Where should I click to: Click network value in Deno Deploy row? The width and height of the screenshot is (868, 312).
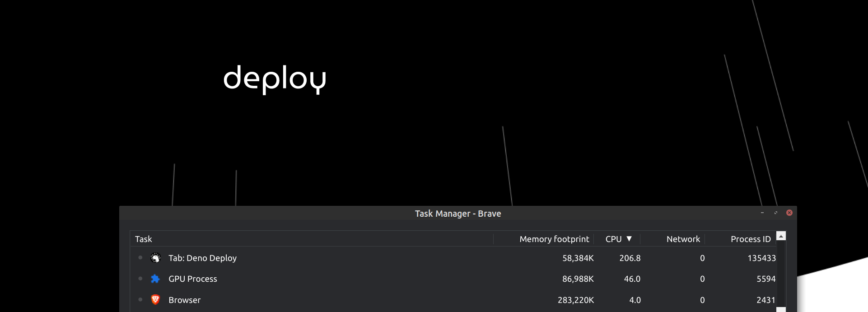(702, 258)
